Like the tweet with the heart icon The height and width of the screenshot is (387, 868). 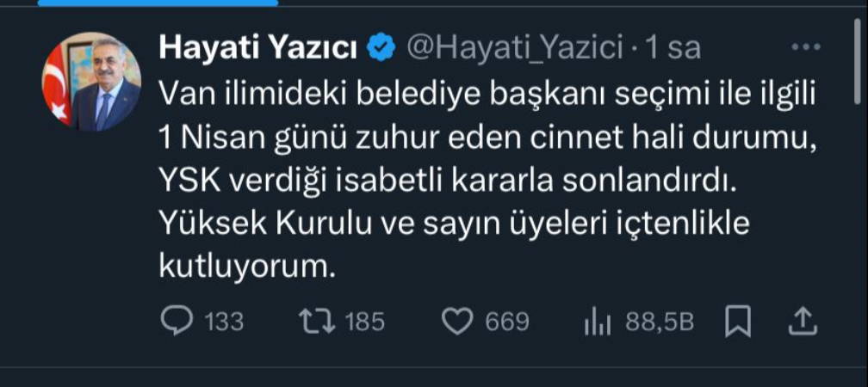[458, 322]
